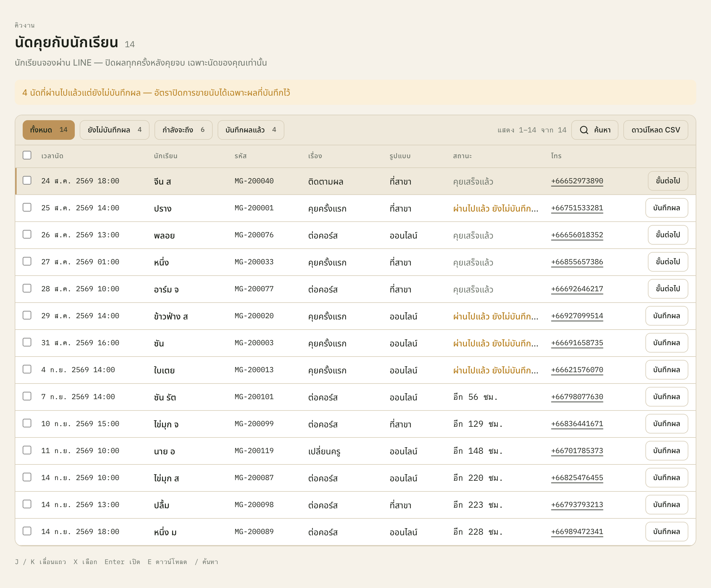Select checkbox for พลอย appointment
This screenshot has height=588, width=711.
pyautogui.click(x=27, y=235)
